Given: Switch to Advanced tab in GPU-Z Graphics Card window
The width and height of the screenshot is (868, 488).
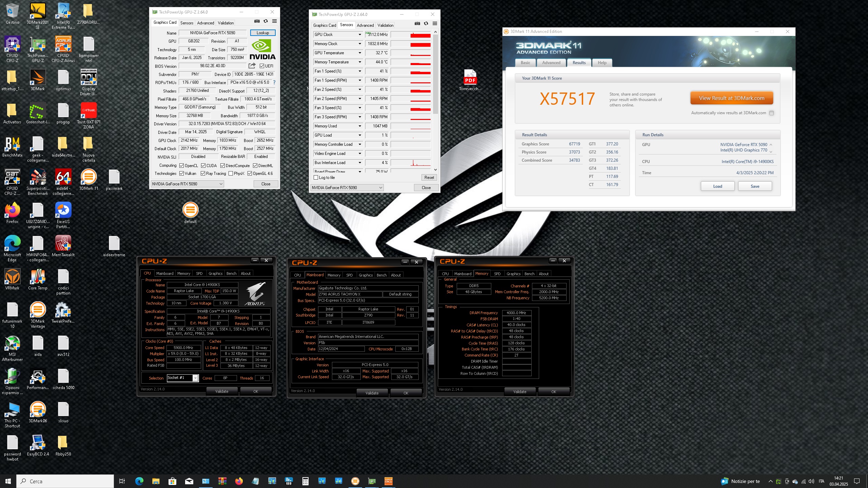Looking at the screenshot, I should [205, 23].
